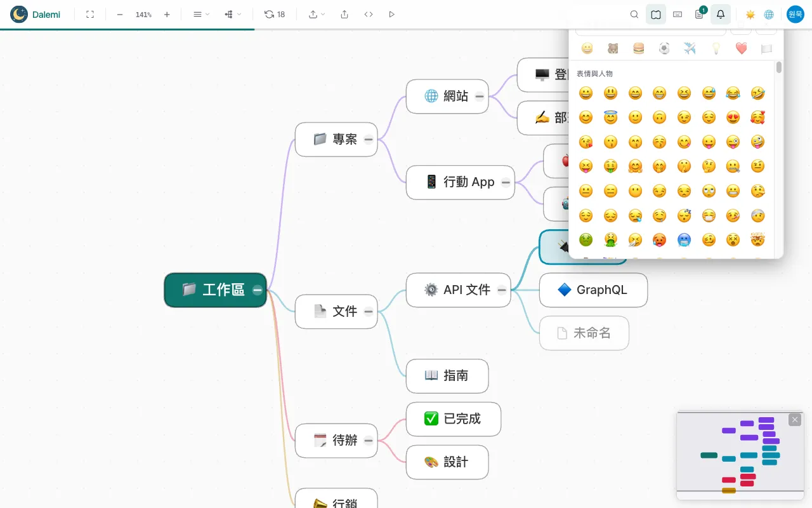Open notes icon with badge 1

(x=699, y=14)
